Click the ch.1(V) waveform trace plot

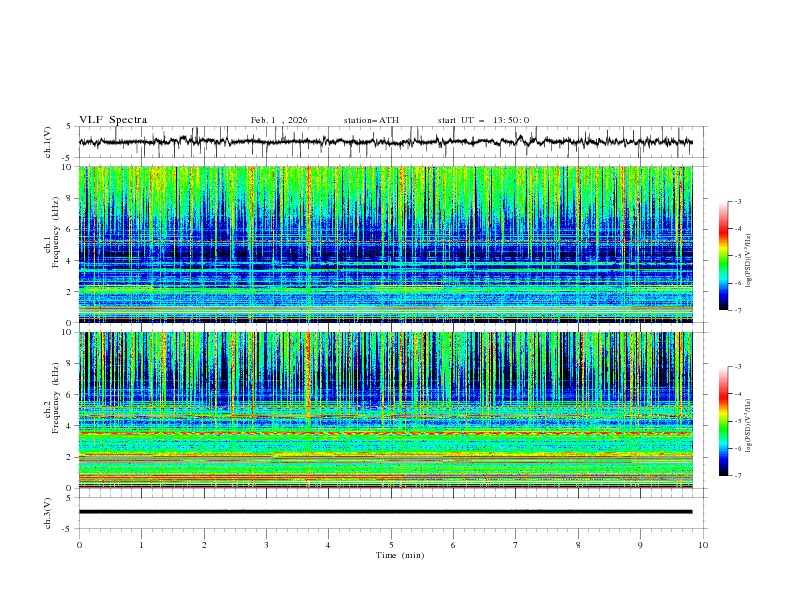pos(385,142)
